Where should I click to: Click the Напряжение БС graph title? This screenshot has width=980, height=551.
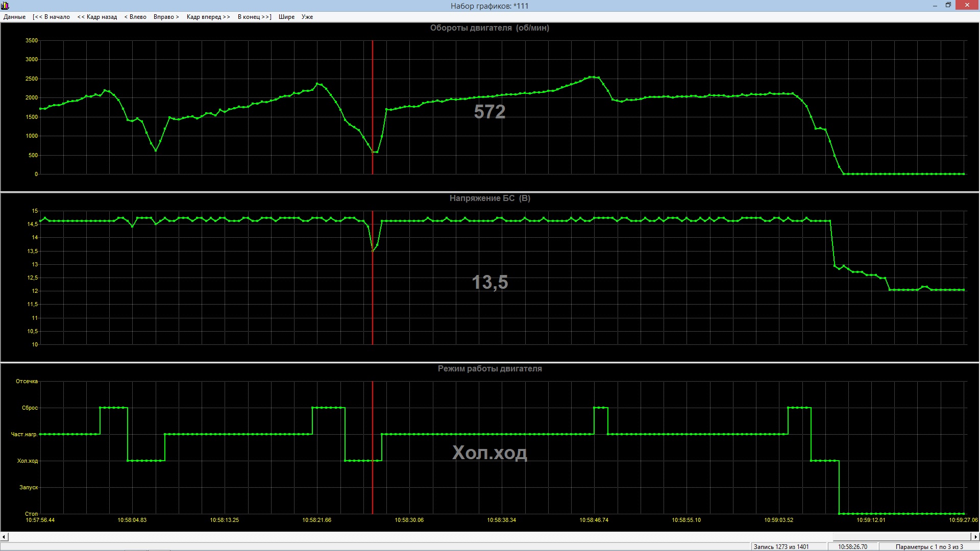pyautogui.click(x=489, y=198)
